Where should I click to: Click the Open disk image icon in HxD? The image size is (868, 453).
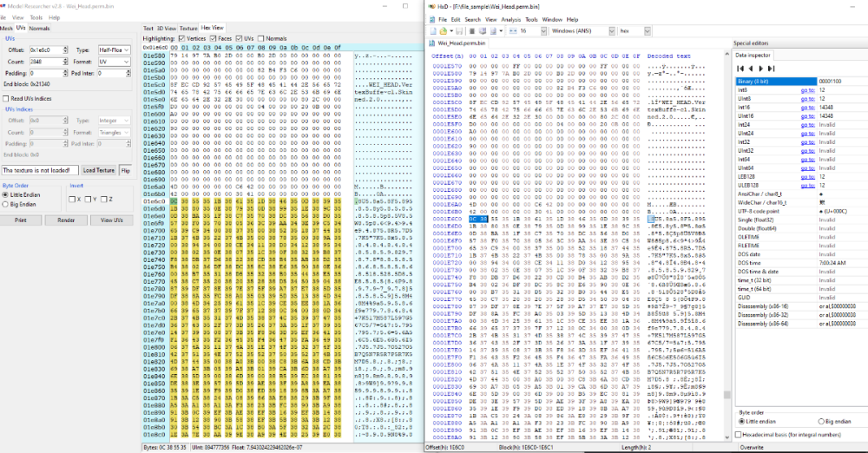[x=493, y=31]
